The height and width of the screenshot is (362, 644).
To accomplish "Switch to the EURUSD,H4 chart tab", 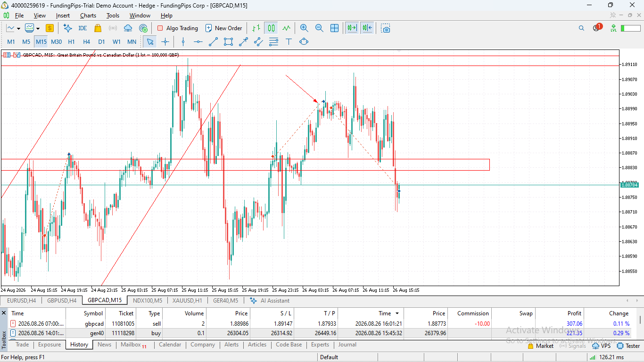I will coord(21,300).
